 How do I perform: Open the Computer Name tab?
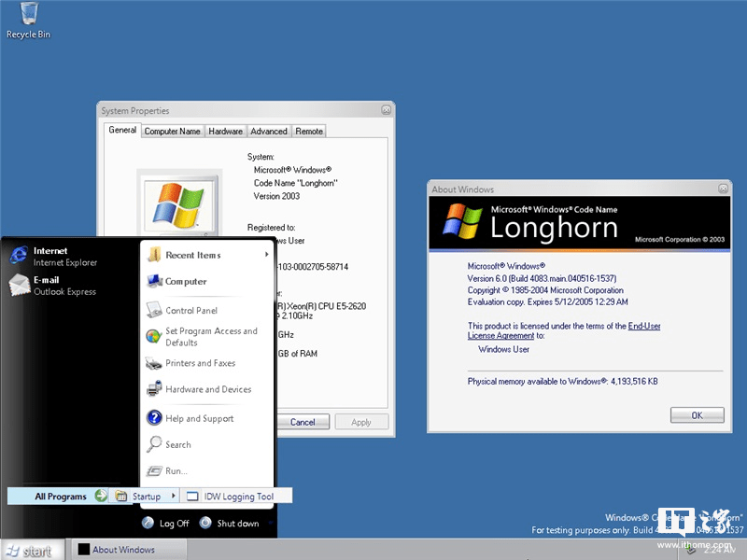(172, 131)
